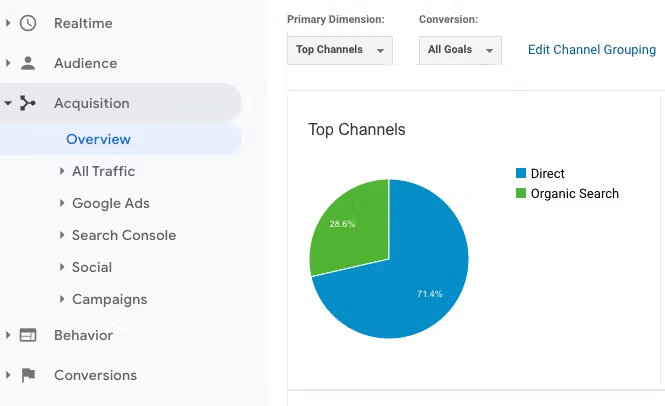Open the All Goals conversion dropdown
This screenshot has height=406, width=665.
pyautogui.click(x=461, y=50)
